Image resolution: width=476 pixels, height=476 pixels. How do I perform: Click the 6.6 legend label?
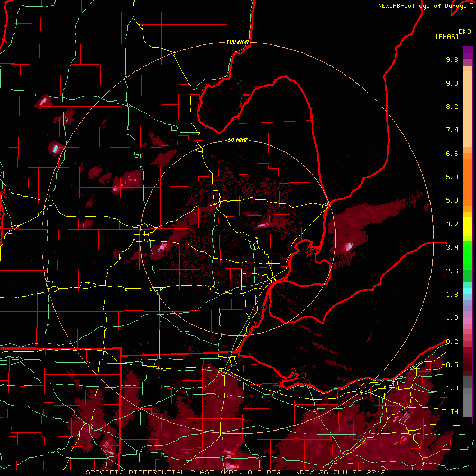[x=452, y=153]
